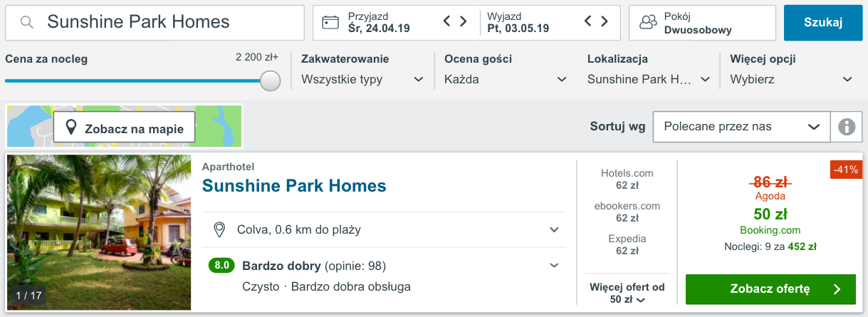Screen dimensions: 868x317
Task: Click the Sunshine Park Homes hotel photo
Action: [99, 232]
